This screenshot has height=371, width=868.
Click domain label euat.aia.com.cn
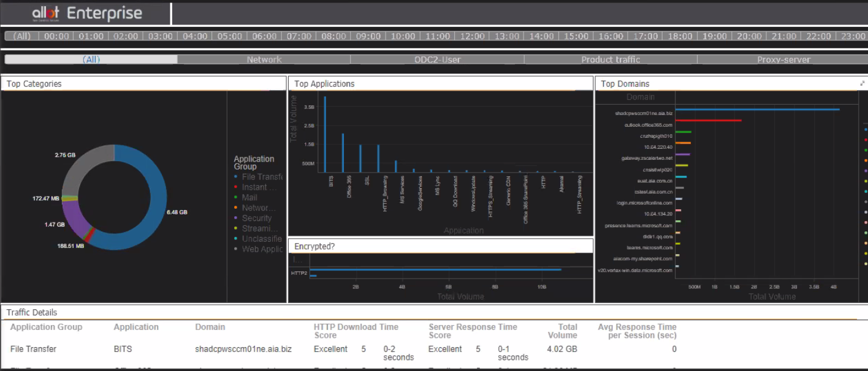tap(655, 181)
